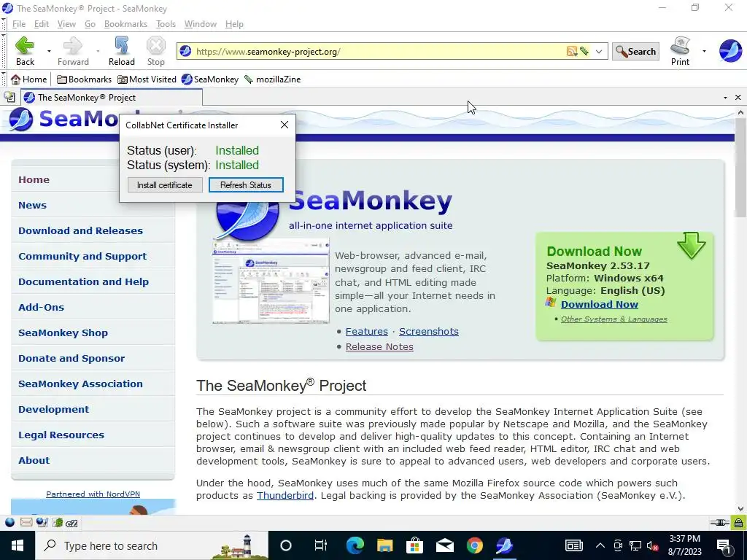Screen dimensions: 747x560
Task: Subscribe via the RSS feed icon in the address bar
Action: [x=571, y=51]
